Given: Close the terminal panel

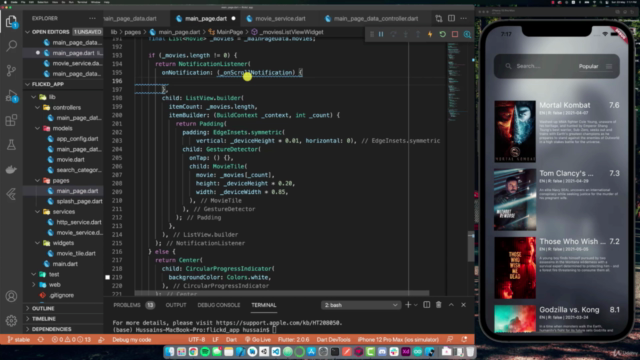Looking at the screenshot, I should point(464,305).
